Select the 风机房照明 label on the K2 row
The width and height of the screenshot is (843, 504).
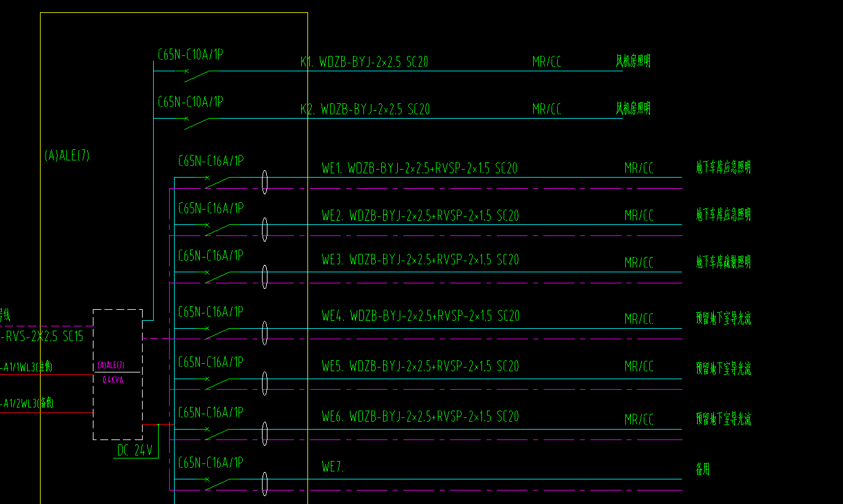633,109
